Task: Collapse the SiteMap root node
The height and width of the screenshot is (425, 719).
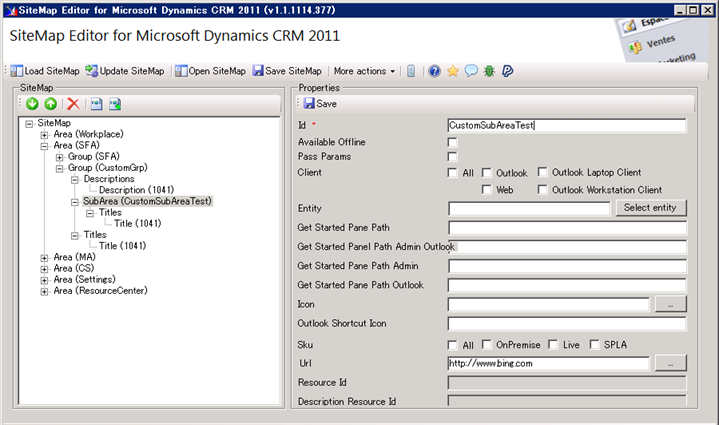Action: tap(29, 124)
